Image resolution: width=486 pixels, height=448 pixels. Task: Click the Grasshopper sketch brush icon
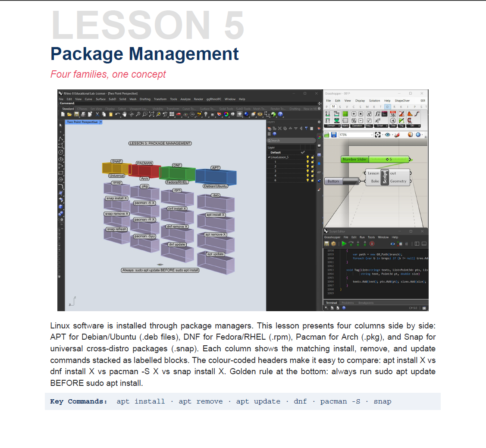click(397, 135)
